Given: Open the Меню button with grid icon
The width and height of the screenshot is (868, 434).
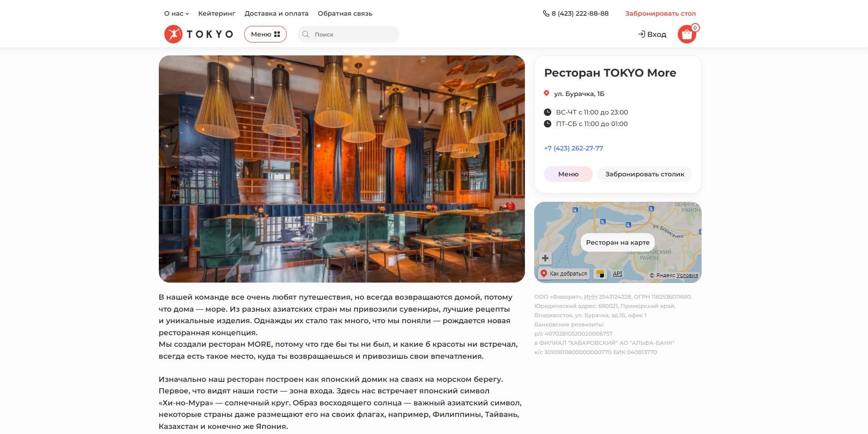Looking at the screenshot, I should pyautogui.click(x=265, y=34).
